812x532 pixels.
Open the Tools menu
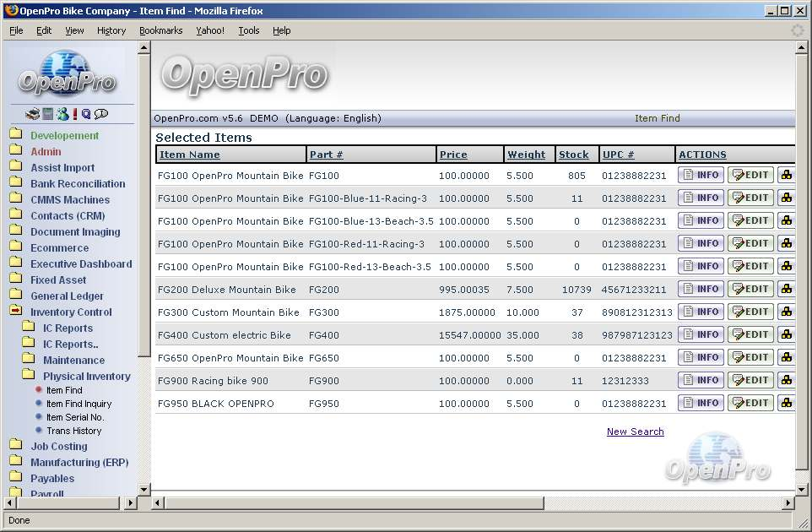click(248, 30)
